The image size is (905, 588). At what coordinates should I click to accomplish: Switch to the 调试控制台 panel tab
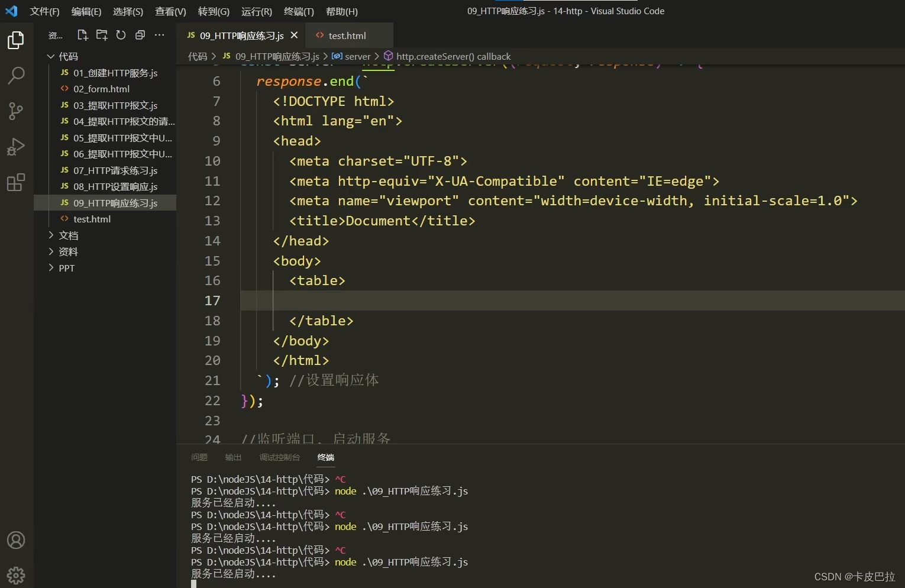279,457
